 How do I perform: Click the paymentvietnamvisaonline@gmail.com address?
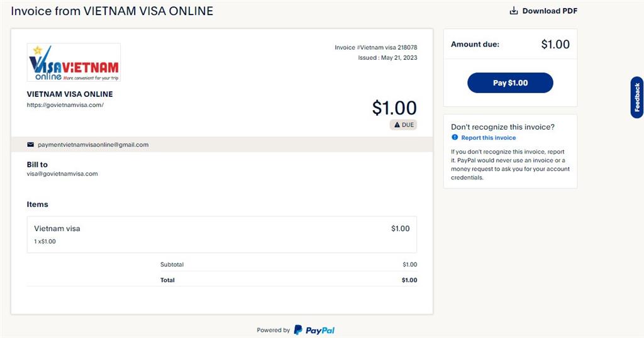93,145
